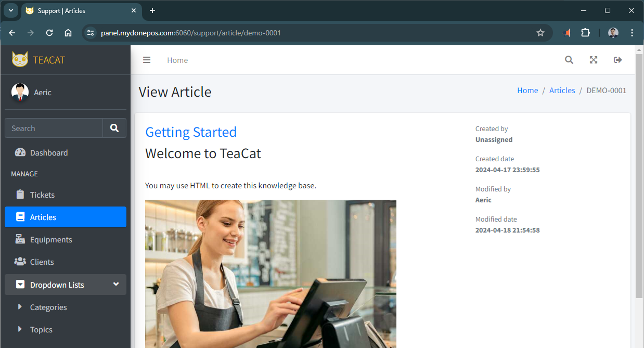Image resolution: width=644 pixels, height=348 pixels.
Task: Open a new browser tab
Action: (152, 10)
